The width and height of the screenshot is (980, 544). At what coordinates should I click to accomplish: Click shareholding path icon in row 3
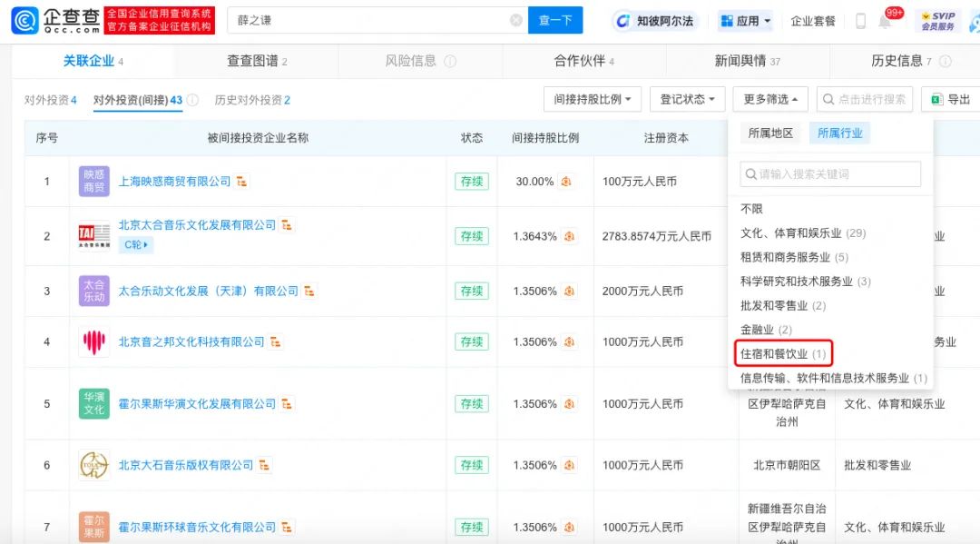click(569, 291)
